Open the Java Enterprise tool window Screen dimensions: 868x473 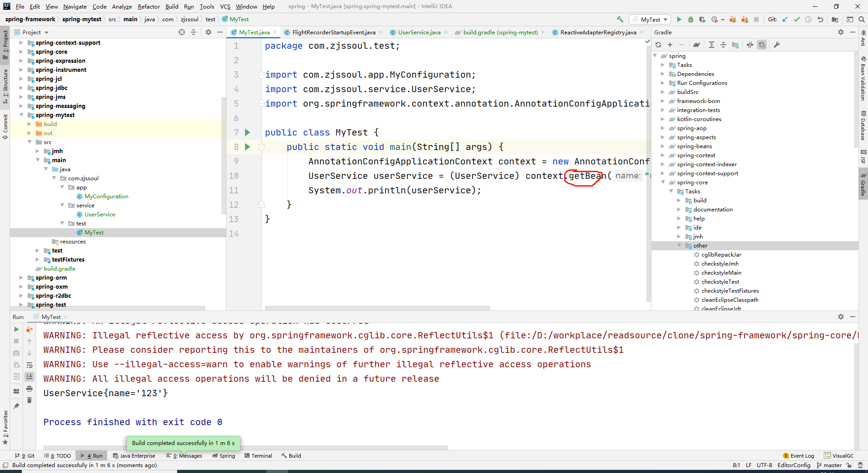tap(134, 455)
